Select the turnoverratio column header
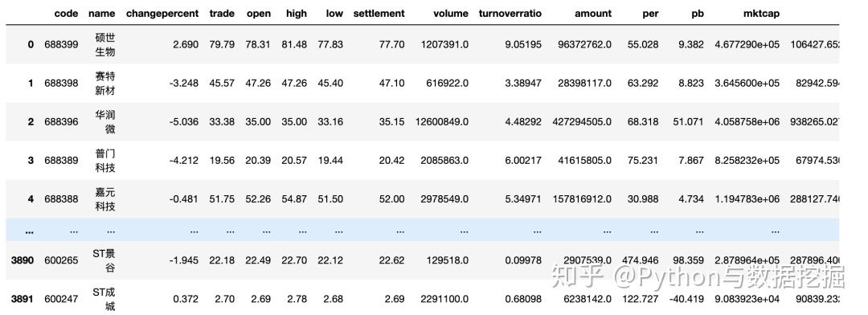 pos(510,14)
